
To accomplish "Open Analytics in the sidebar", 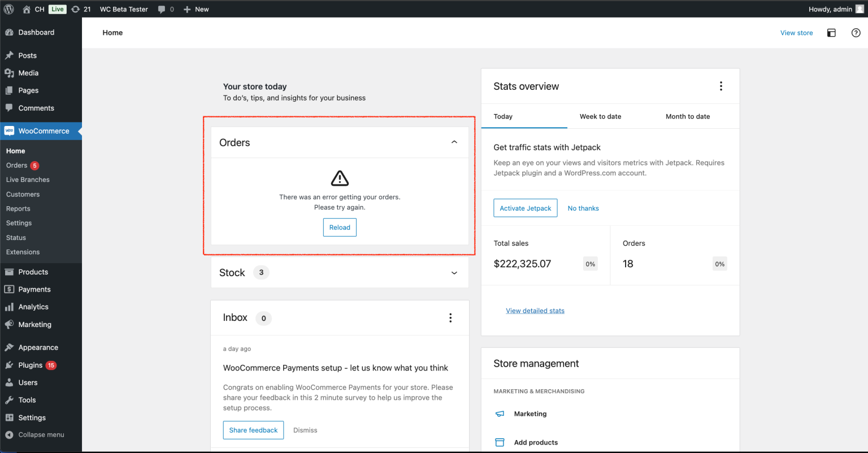I will click(x=33, y=307).
